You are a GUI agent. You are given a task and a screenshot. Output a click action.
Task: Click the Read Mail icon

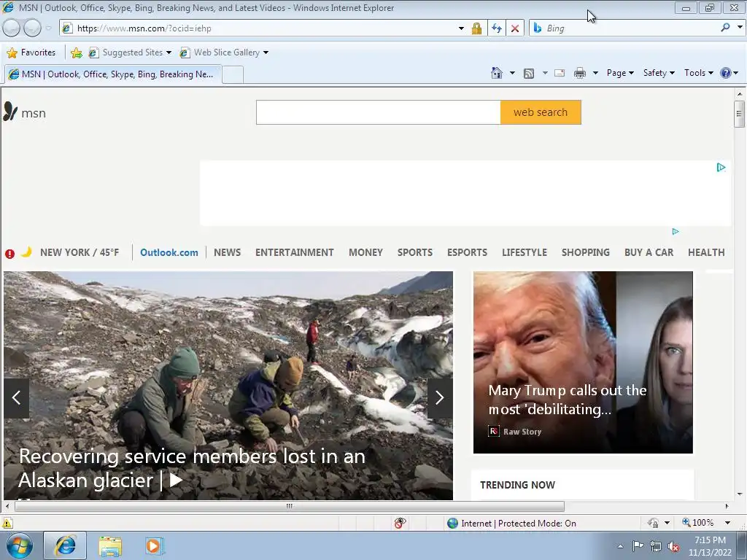click(x=560, y=73)
